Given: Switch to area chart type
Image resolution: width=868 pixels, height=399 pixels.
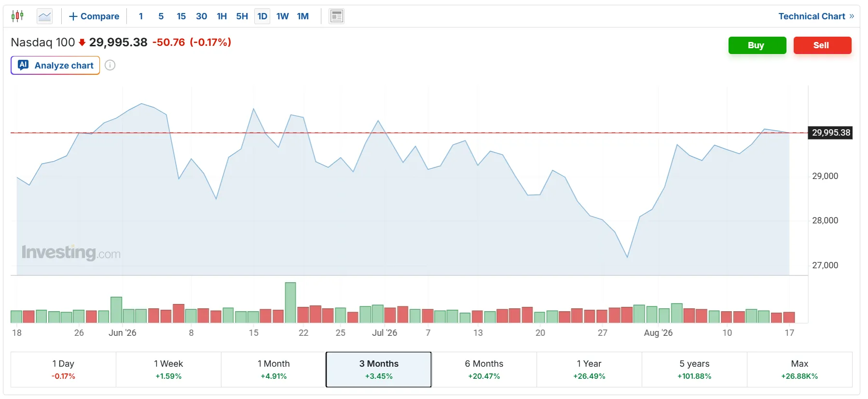Looking at the screenshot, I should [45, 16].
